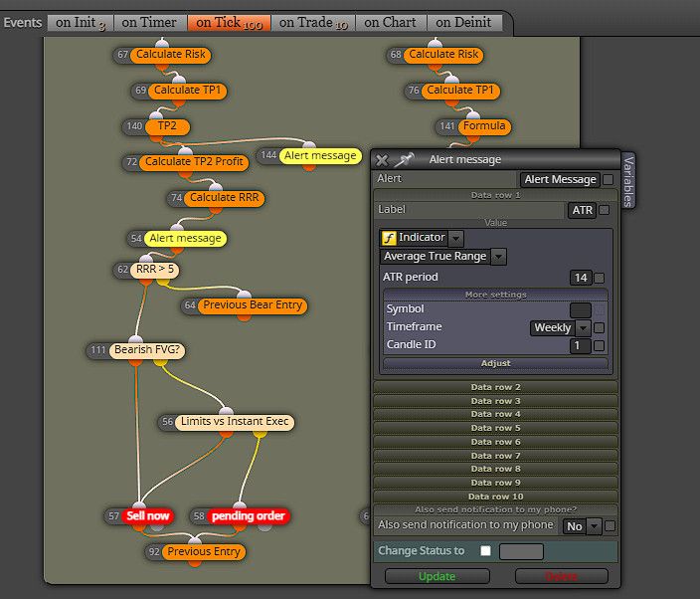The image size is (700, 599).
Task: Select the TP2 block 140
Action: 167,126
